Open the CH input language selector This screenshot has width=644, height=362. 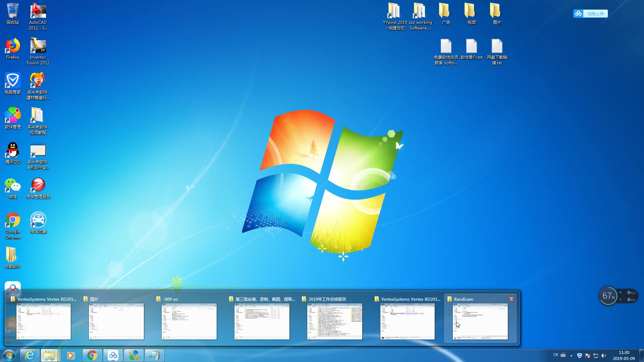tap(556, 355)
